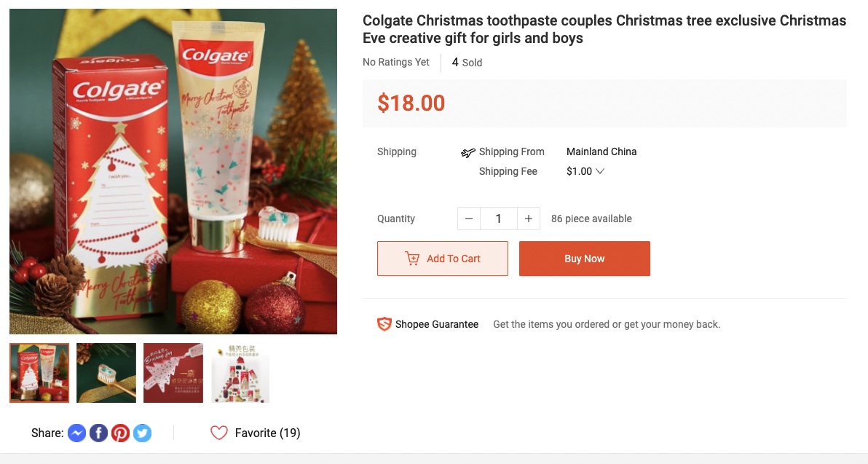Pin the product to Pinterest

coord(120,433)
